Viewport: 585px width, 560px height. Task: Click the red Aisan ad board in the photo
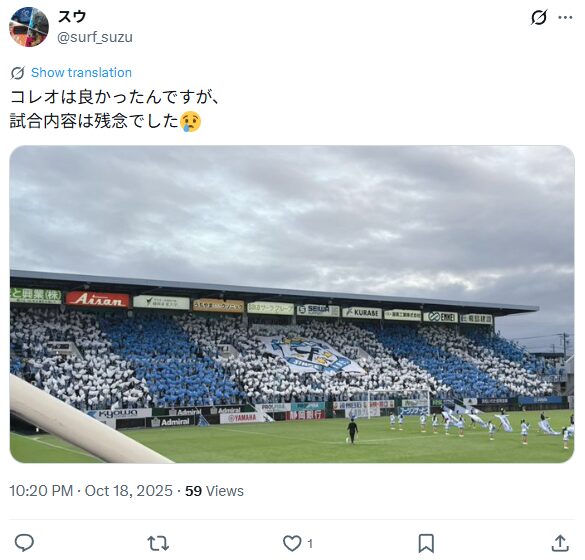pyautogui.click(x=97, y=300)
